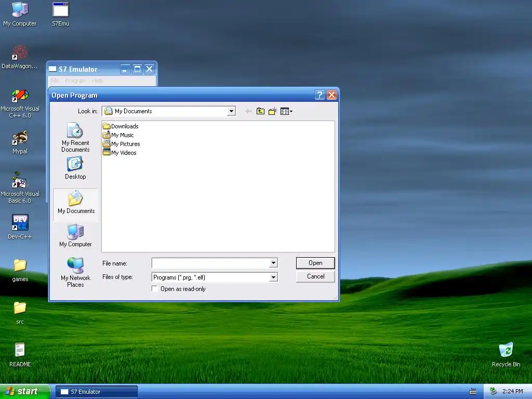Screen dimensions: 532x399
Task: Click the Open button
Action: tap(315, 263)
